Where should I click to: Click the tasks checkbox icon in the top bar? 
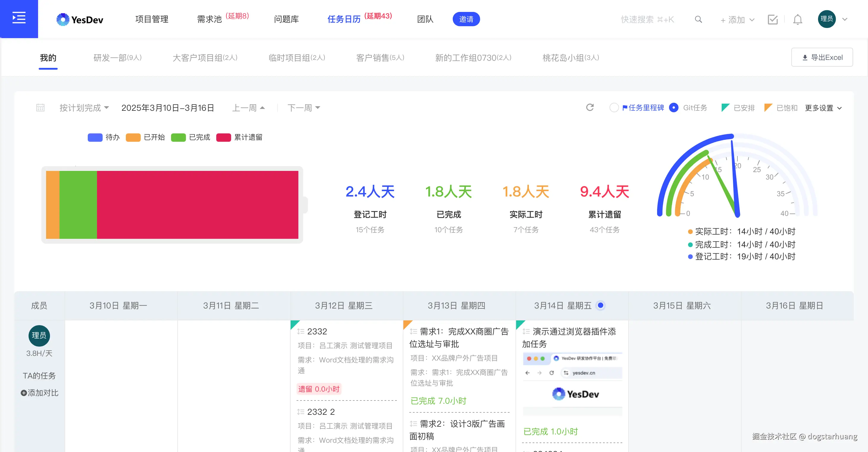click(x=773, y=19)
